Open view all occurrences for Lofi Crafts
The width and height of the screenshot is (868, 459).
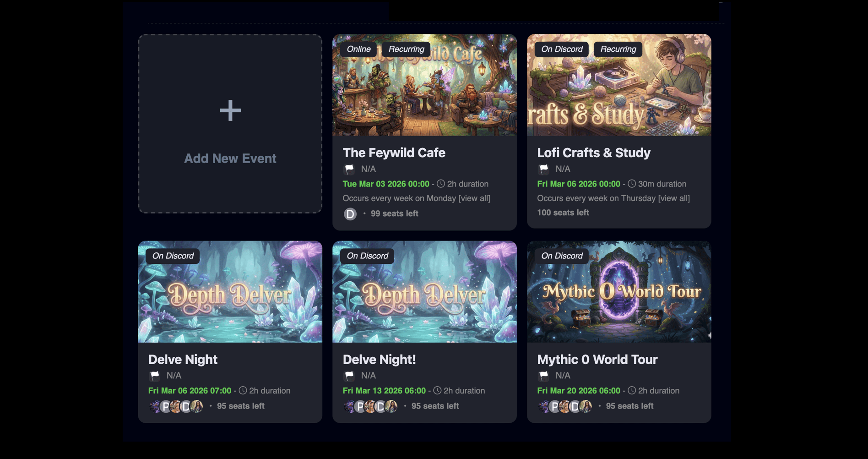point(674,198)
